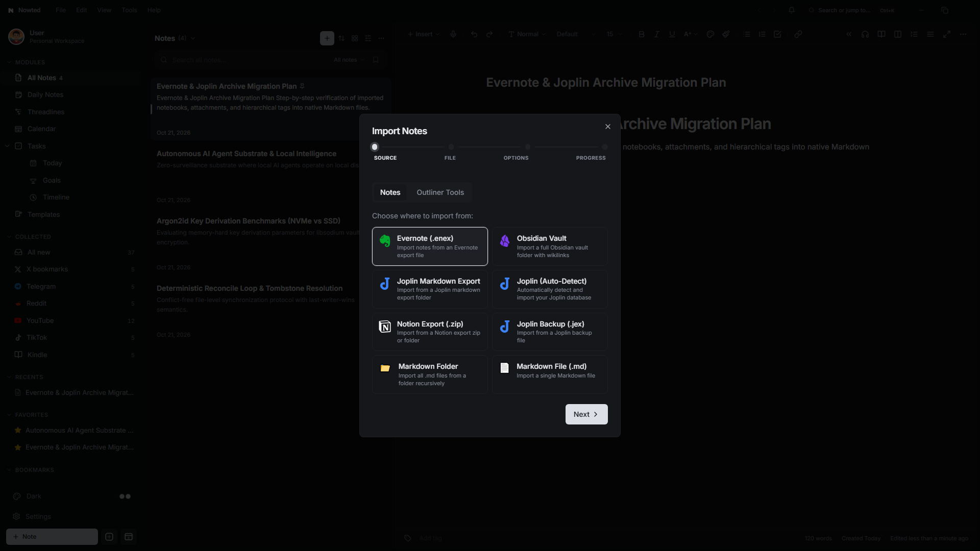Open the font size 15 dropdown
Image resolution: width=980 pixels, height=551 pixels.
[x=614, y=34]
